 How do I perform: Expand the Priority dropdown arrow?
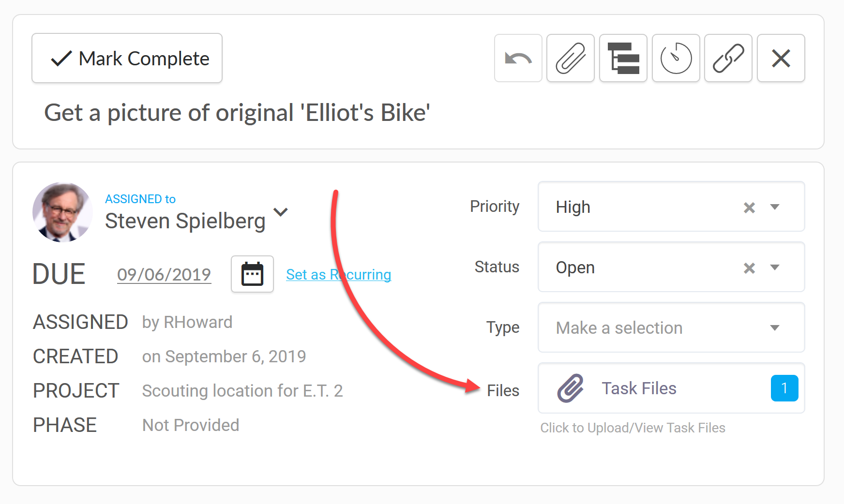point(775,207)
